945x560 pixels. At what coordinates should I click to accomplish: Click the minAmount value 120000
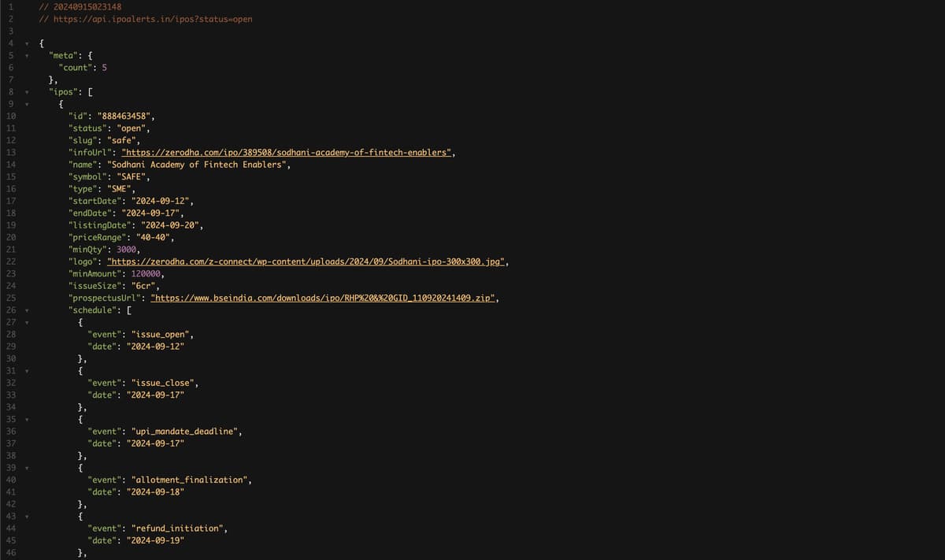click(x=146, y=273)
